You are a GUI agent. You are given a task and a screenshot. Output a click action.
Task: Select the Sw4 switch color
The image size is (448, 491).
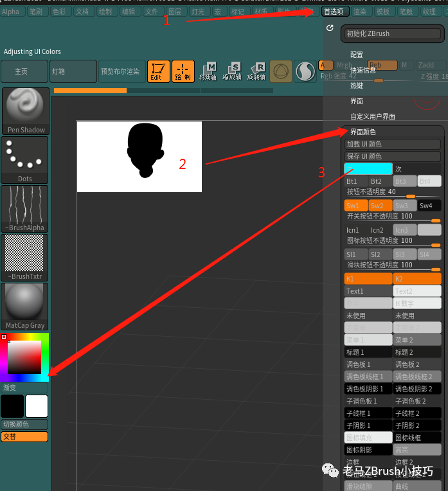429,206
